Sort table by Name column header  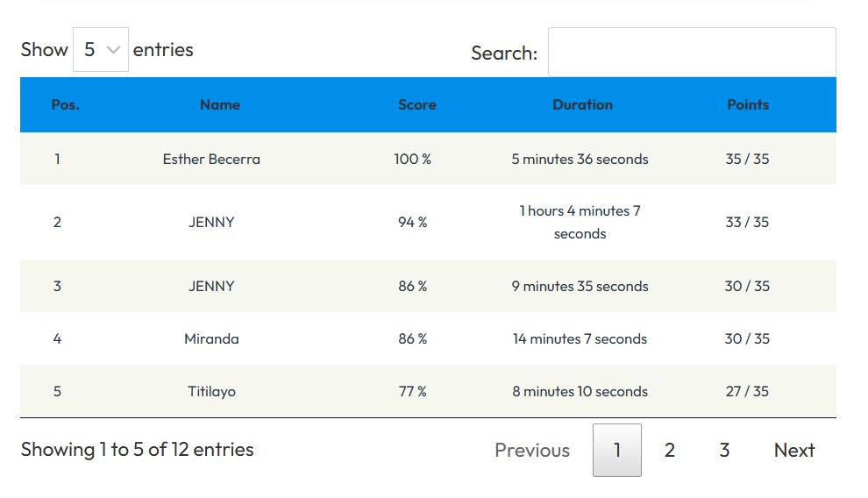pyautogui.click(x=219, y=104)
